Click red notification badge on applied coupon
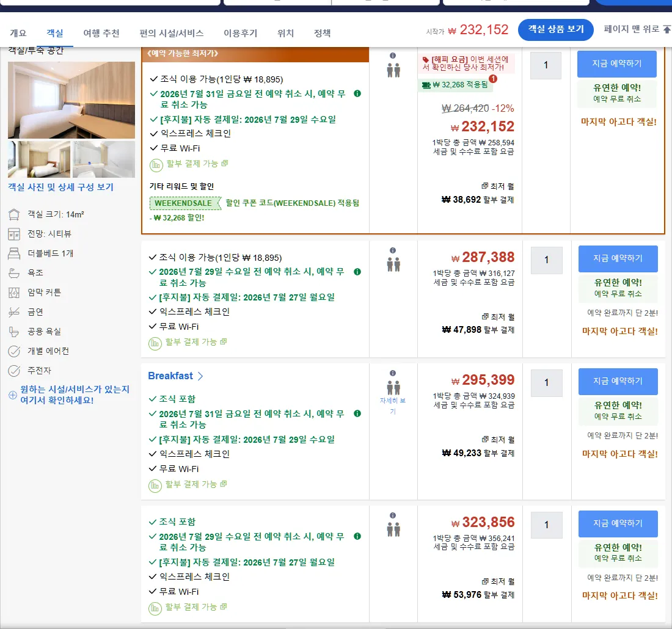Screen dimensions: 672x629 pyautogui.click(x=493, y=79)
